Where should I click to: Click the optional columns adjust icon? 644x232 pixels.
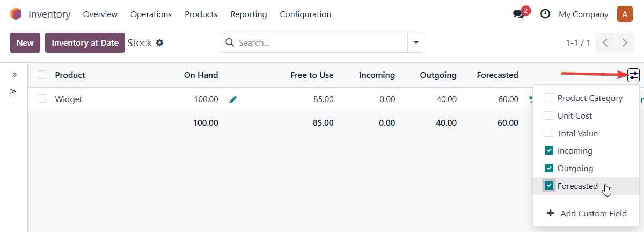[x=634, y=75]
